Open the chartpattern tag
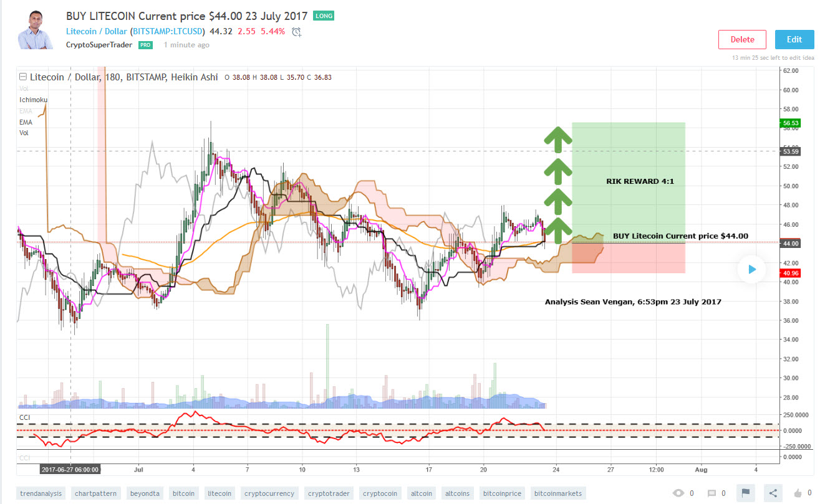The width and height of the screenshot is (825, 504). [x=94, y=493]
